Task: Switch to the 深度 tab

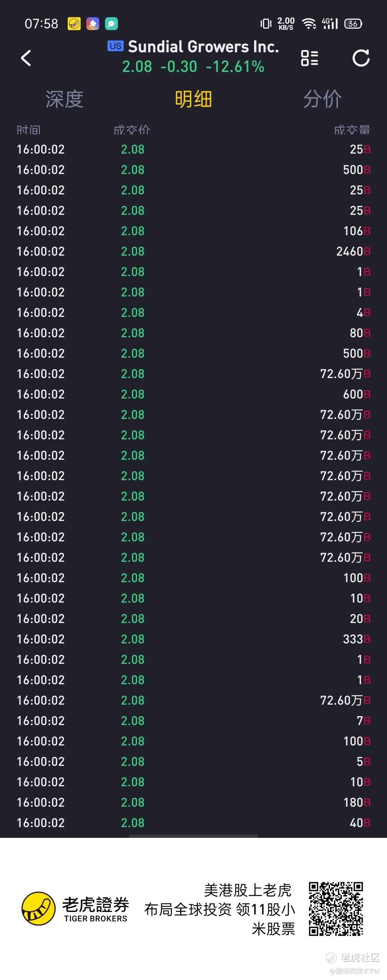Action: tap(64, 99)
